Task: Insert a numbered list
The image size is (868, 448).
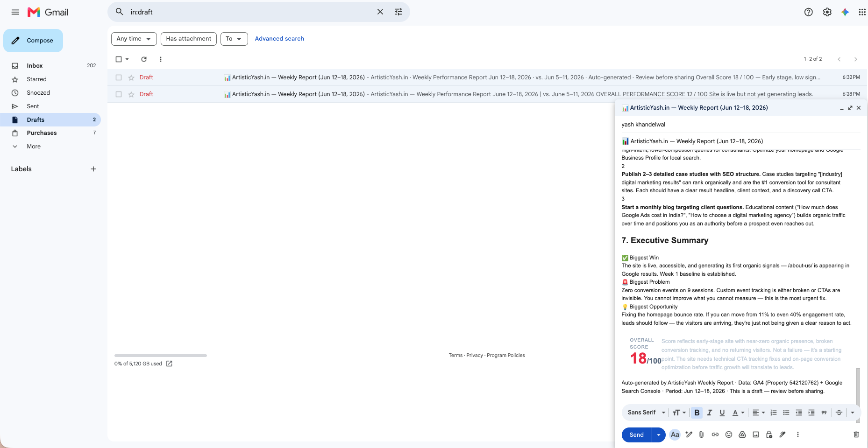Action: point(774,413)
